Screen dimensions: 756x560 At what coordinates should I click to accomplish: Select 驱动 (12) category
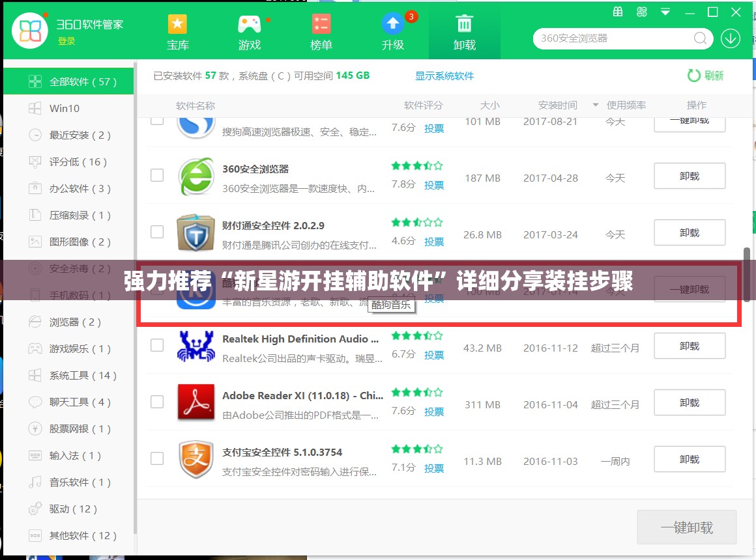point(68,509)
